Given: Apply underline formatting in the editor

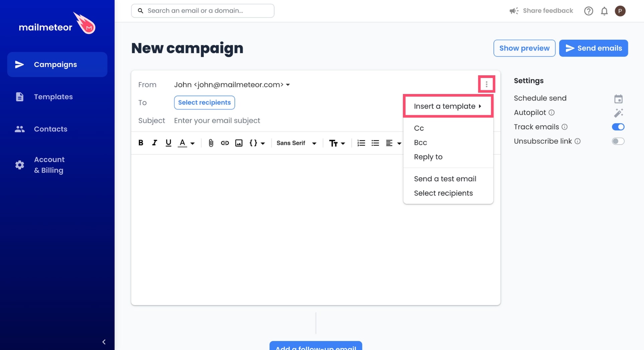Looking at the screenshot, I should (168, 143).
